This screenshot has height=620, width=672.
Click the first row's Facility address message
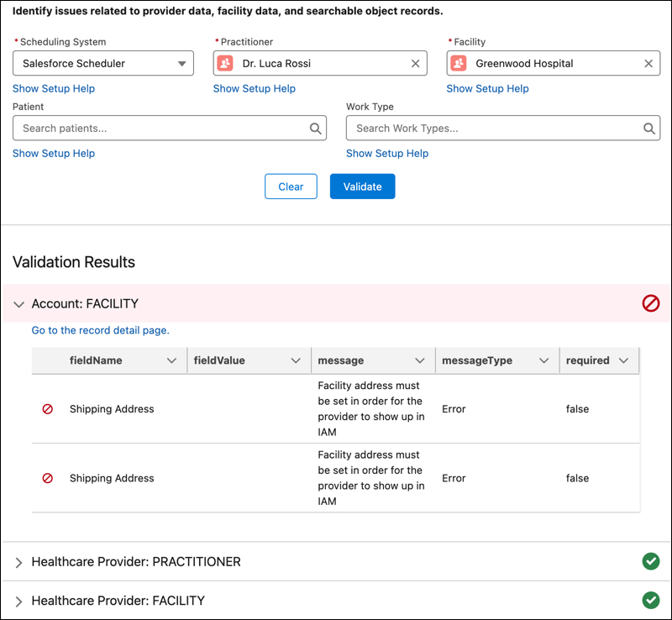[371, 408]
